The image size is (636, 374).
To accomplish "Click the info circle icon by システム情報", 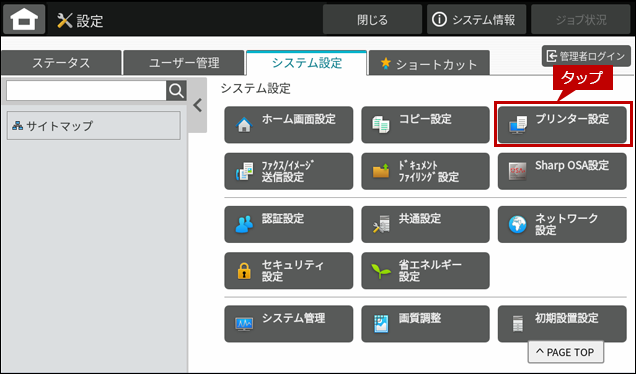I will [x=439, y=19].
